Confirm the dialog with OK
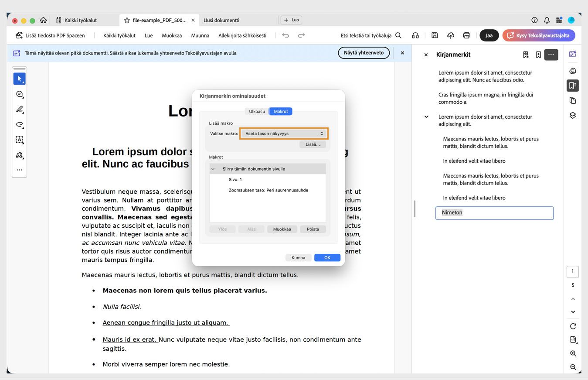This screenshot has height=380, width=588. pos(327,258)
